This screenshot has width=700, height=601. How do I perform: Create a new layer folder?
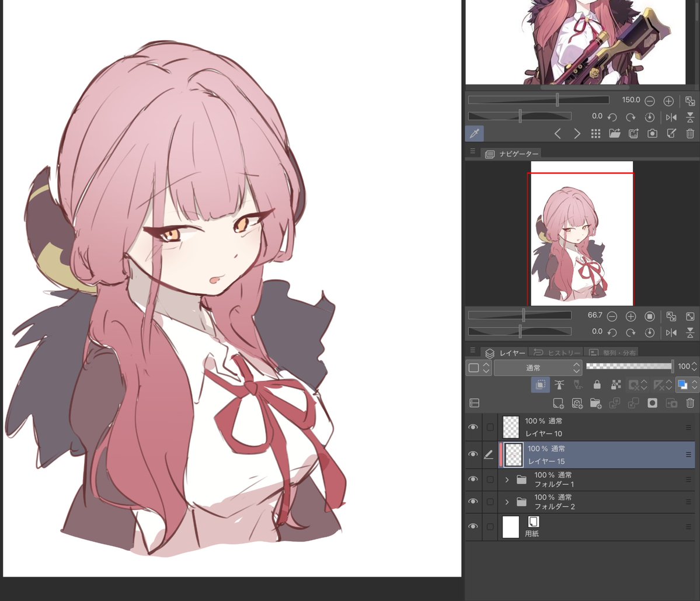click(595, 404)
